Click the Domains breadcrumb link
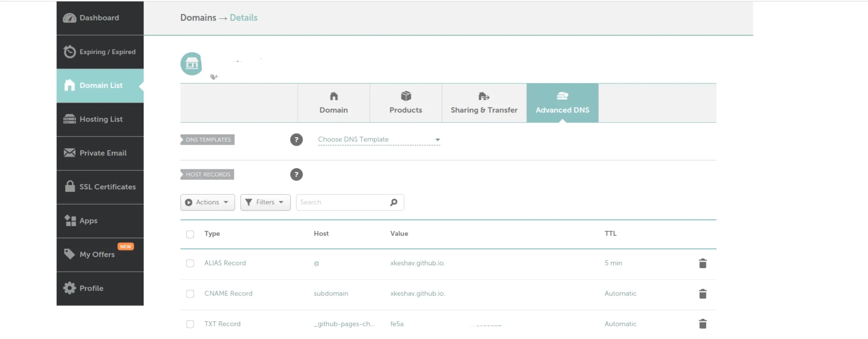This screenshot has width=868, height=339. [x=198, y=18]
